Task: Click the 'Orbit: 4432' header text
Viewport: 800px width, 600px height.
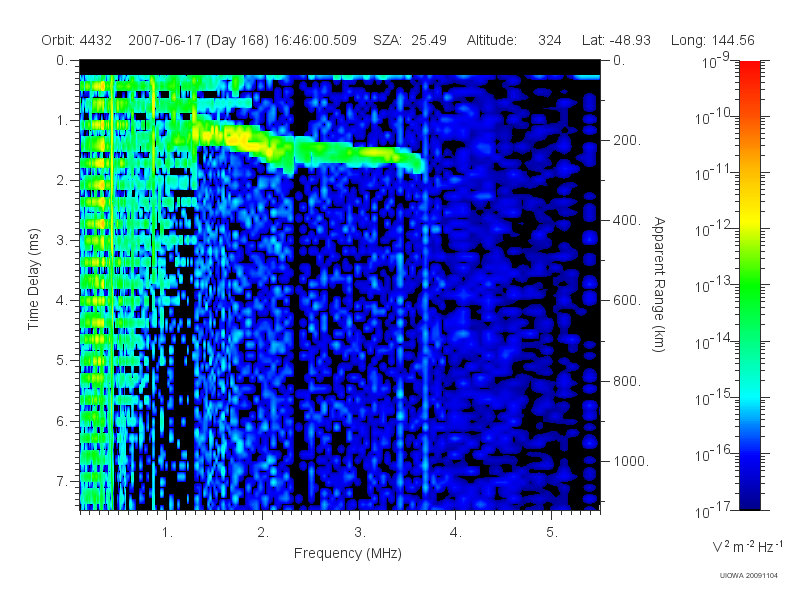Action: pos(77,40)
